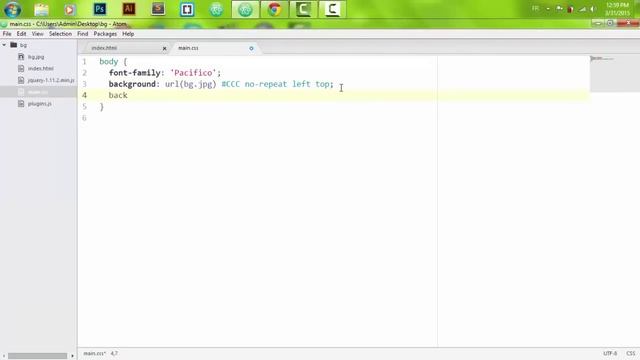
Task: Open the Windows Start menu orb
Action: click(x=13, y=9)
